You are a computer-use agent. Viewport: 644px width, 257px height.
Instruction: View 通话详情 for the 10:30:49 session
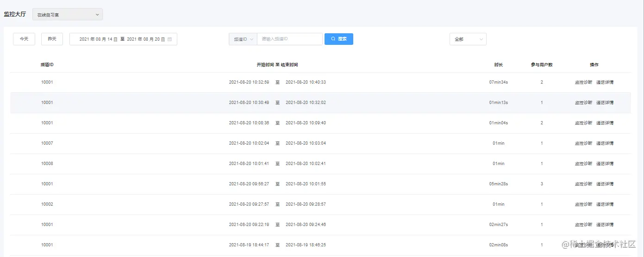pos(605,103)
